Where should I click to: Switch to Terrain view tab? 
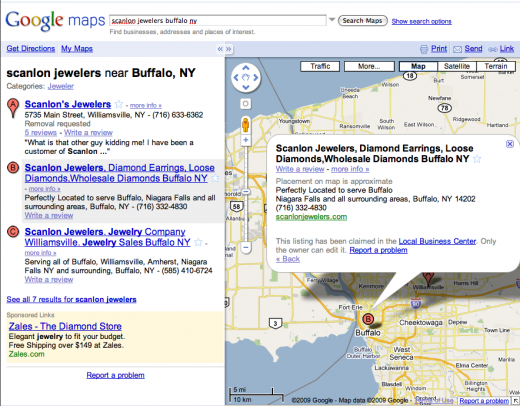496,66
